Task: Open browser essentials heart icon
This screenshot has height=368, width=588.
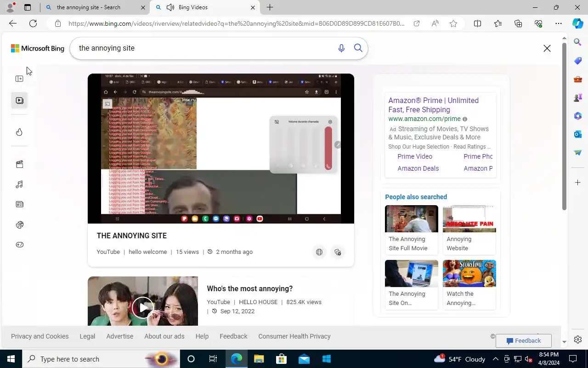Action: (538, 23)
